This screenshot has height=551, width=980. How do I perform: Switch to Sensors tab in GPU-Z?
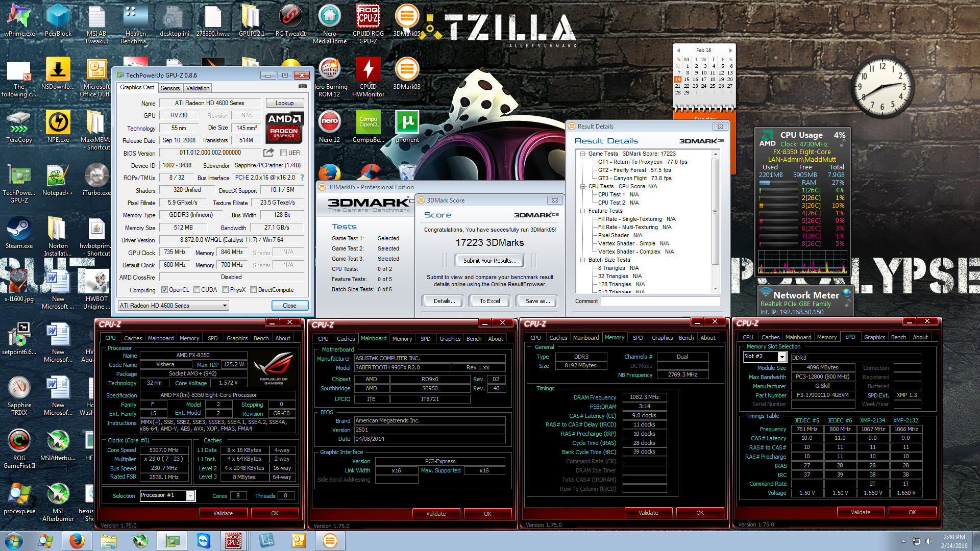[170, 88]
